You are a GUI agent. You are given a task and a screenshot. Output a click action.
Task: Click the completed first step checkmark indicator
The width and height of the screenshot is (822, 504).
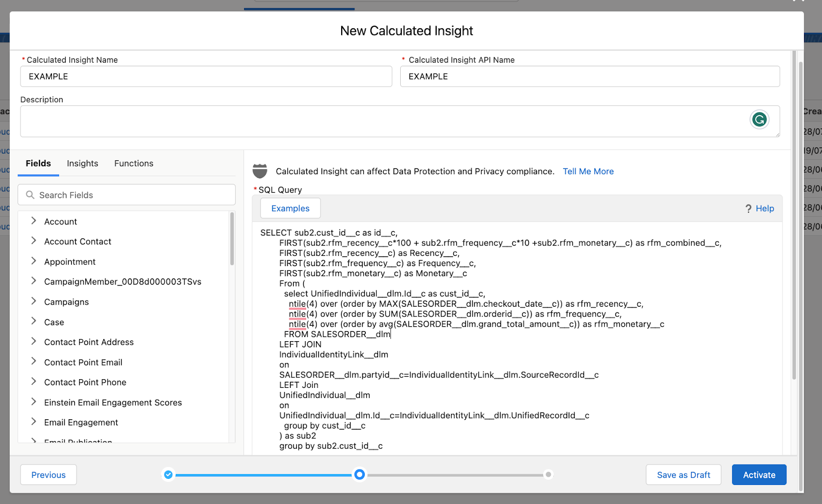pyautogui.click(x=169, y=475)
